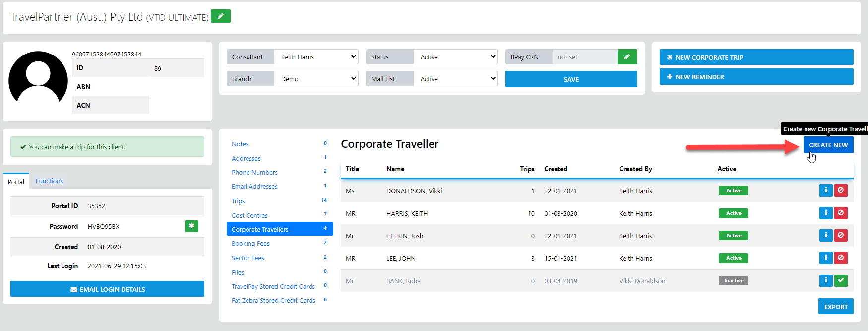Screen dimensions: 868x331
Task: Click the NEW CORPORATE TRIP button
Action: pos(756,57)
